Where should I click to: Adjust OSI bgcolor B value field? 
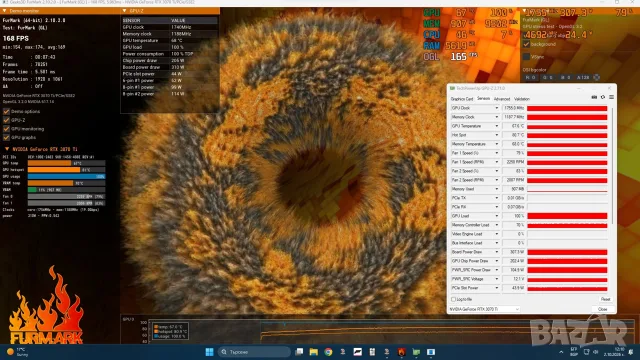(565, 77)
